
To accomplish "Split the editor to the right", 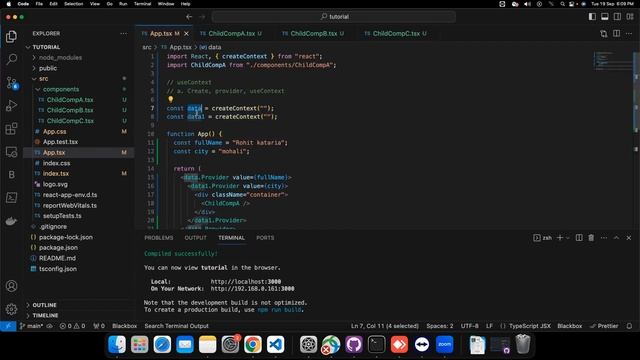I will click(x=616, y=33).
